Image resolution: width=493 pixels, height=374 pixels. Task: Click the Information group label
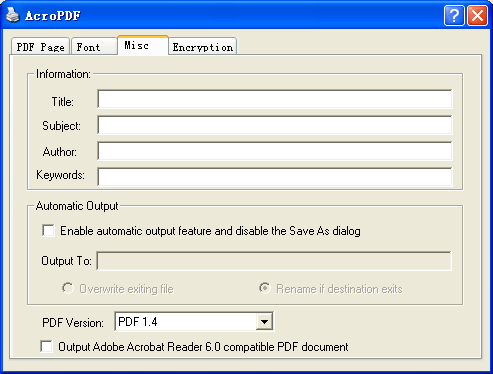click(63, 74)
